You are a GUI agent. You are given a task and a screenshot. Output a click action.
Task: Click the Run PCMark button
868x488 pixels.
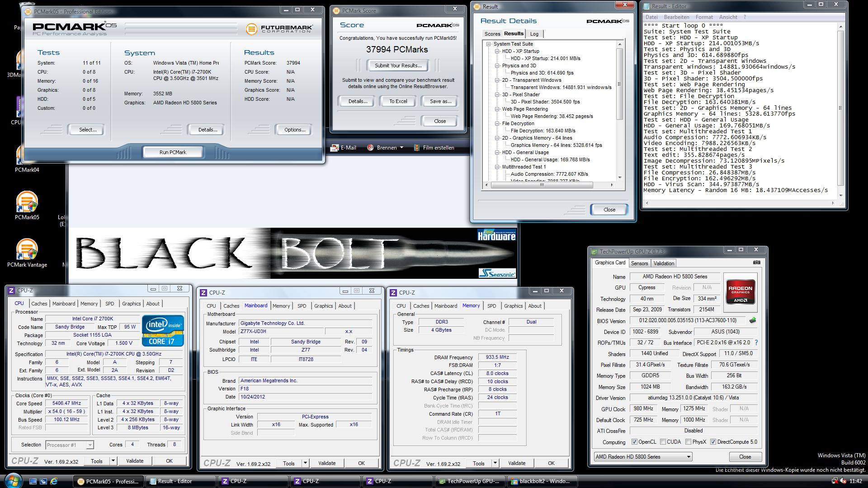(173, 152)
